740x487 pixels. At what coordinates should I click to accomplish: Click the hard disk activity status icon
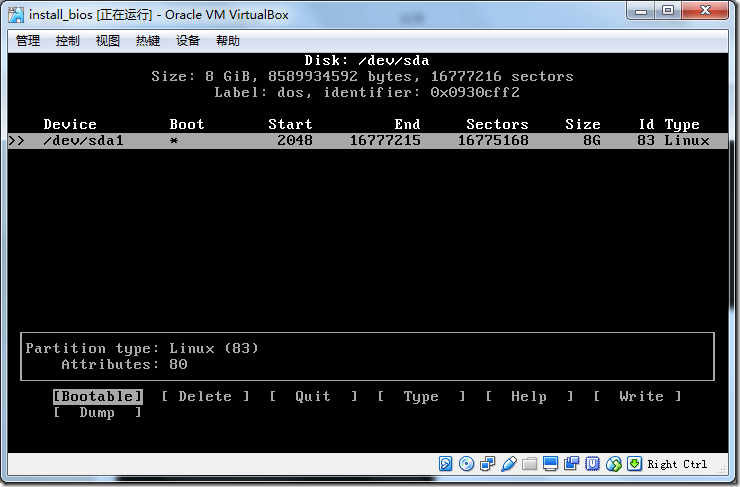(x=445, y=464)
